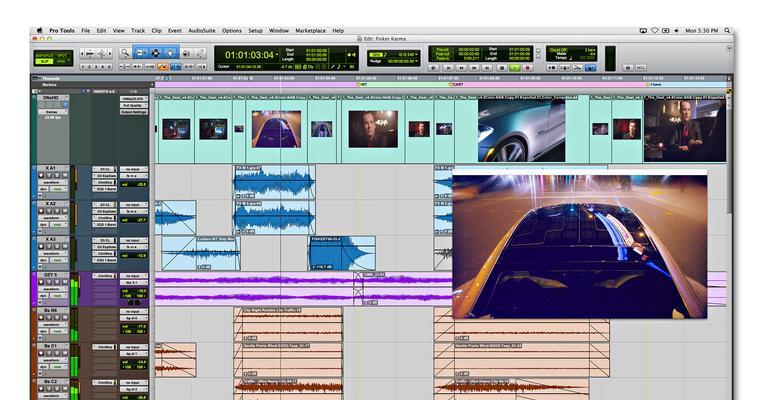Select the Grabber hand tool
This screenshot has width=767, height=400.
[170, 53]
